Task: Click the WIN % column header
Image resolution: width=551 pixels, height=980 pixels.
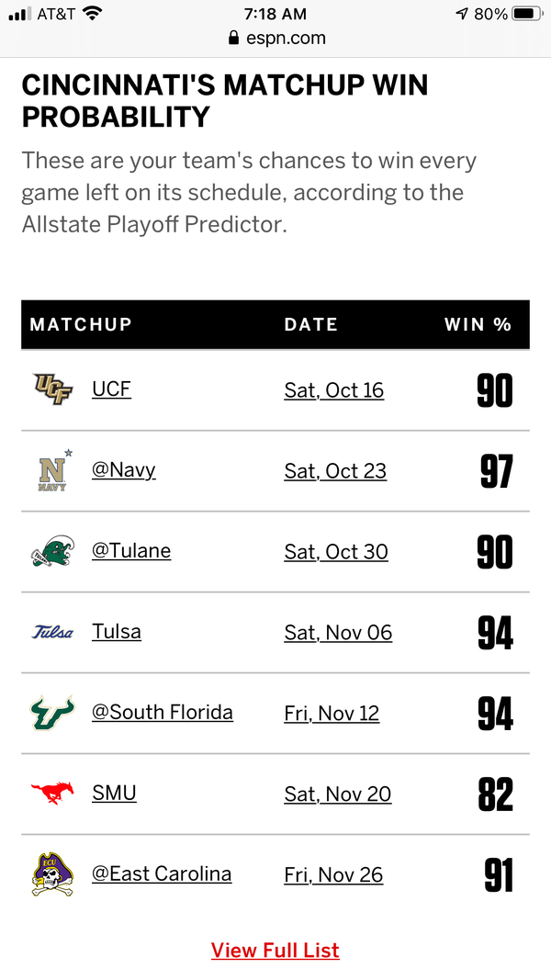Action: click(x=478, y=324)
